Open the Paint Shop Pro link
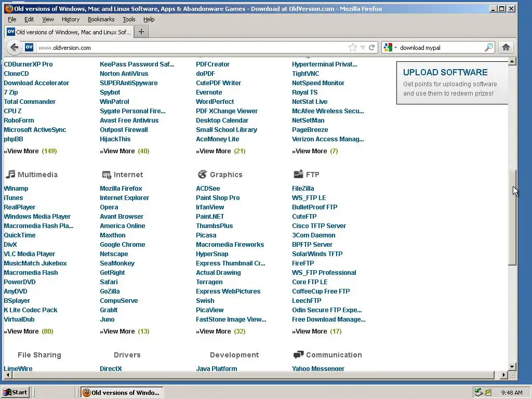This screenshot has width=532, height=399. (x=218, y=198)
